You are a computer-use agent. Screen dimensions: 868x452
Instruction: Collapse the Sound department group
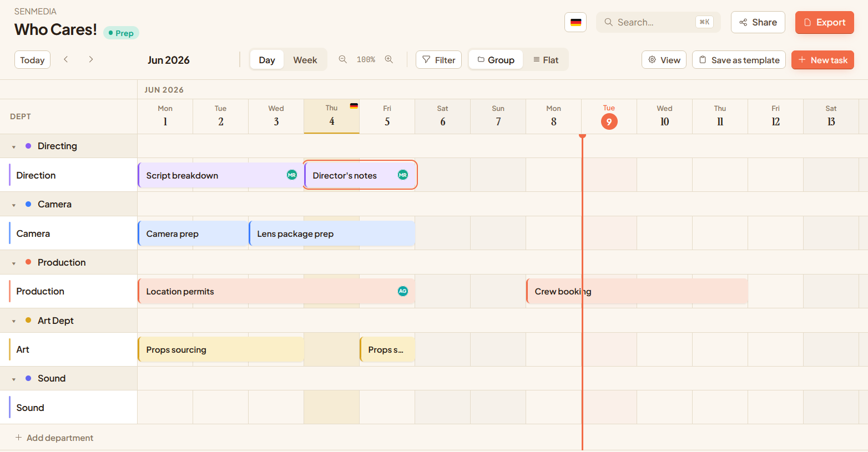[x=14, y=379]
